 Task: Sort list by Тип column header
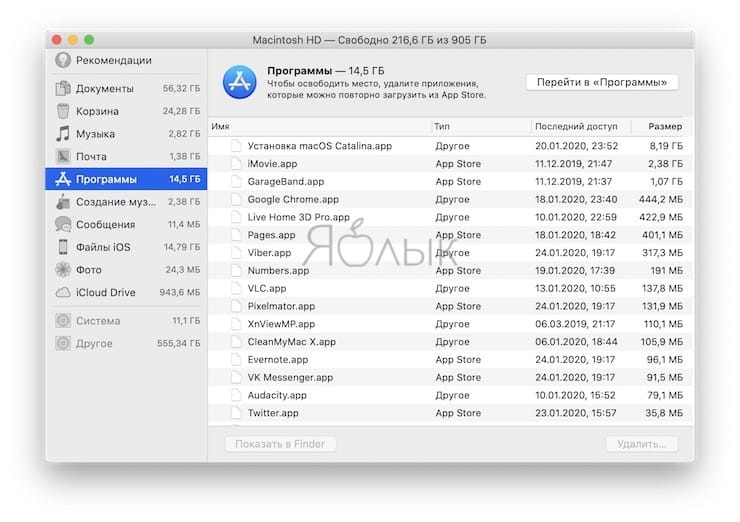(480, 126)
